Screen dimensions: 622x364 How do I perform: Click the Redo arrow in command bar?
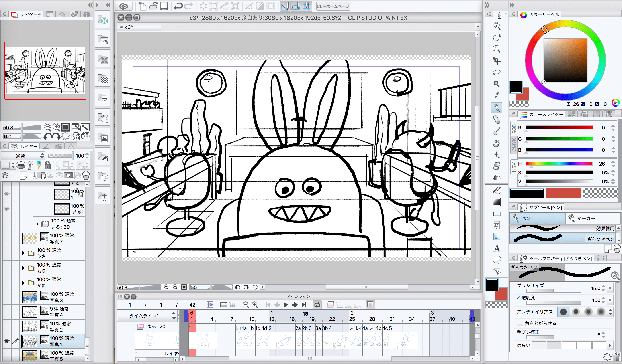pyautogui.click(x=189, y=6)
